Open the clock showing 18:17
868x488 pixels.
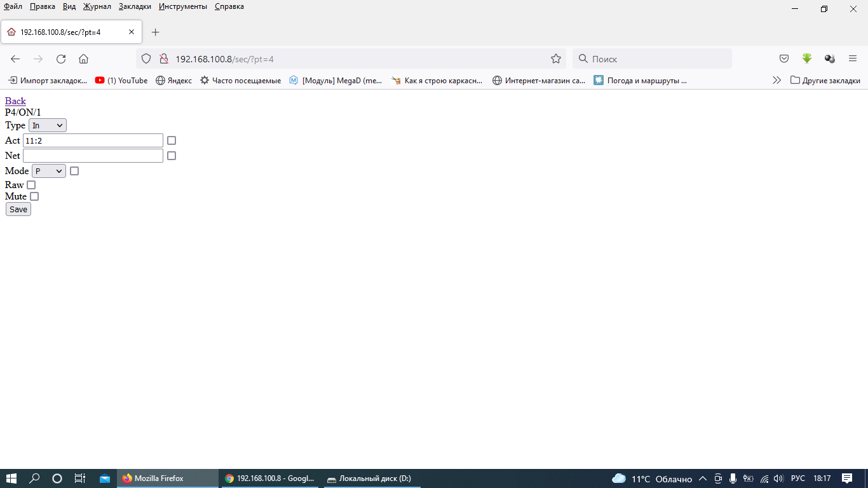(822, 478)
